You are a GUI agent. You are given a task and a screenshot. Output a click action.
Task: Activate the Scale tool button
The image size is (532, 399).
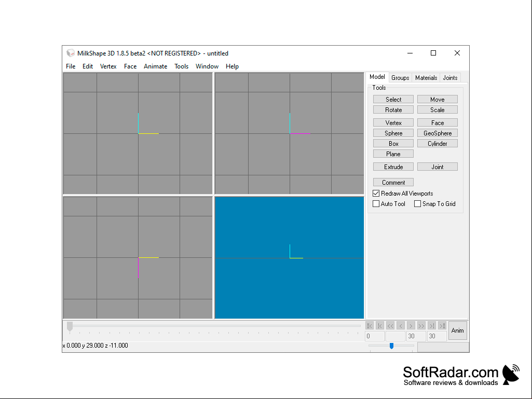438,110
